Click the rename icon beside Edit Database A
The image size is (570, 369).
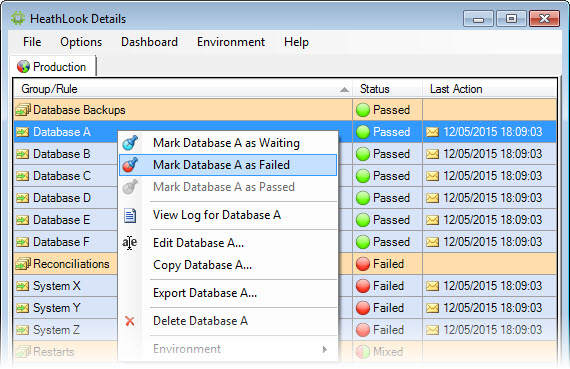point(129,242)
